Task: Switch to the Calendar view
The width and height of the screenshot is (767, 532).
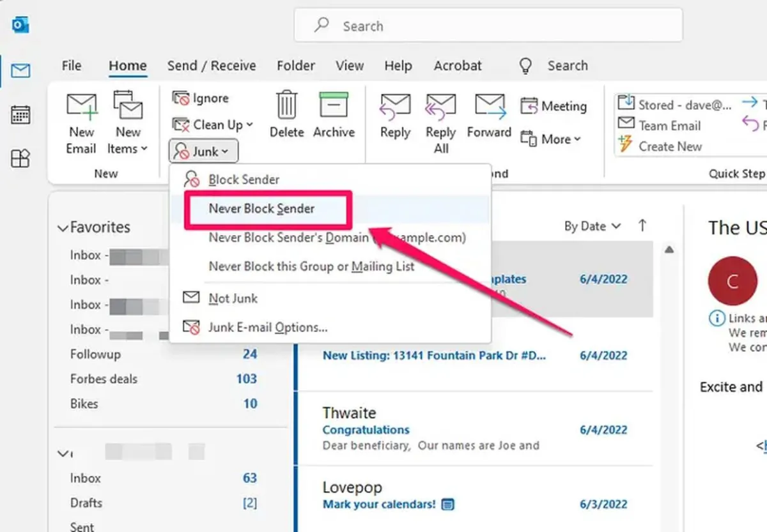Action: coord(20,114)
